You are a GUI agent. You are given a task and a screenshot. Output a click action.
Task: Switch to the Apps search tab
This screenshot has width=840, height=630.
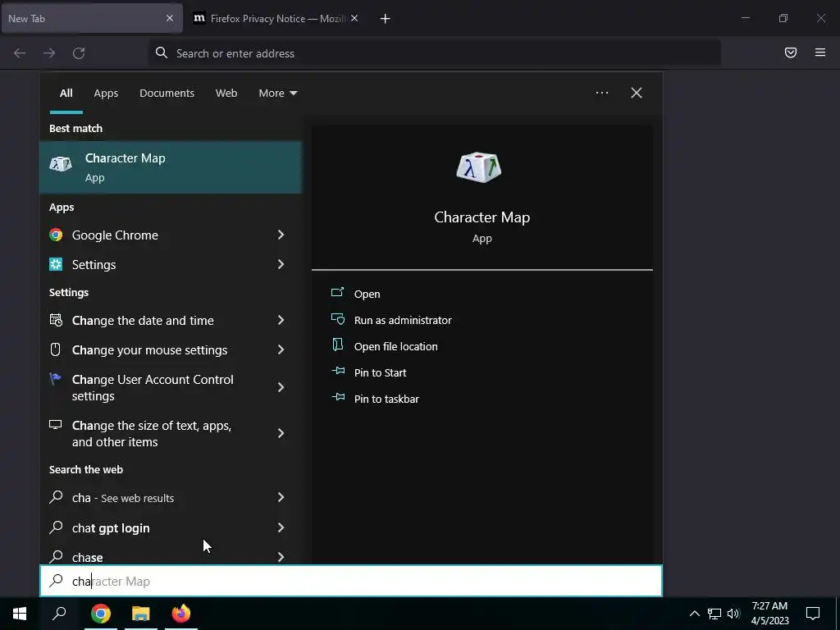point(106,94)
